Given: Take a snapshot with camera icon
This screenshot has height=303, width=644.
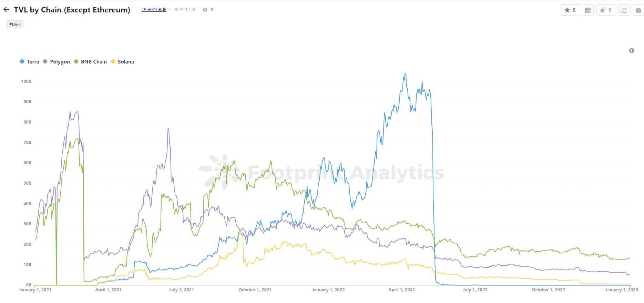Looking at the screenshot, I should tap(638, 10).
